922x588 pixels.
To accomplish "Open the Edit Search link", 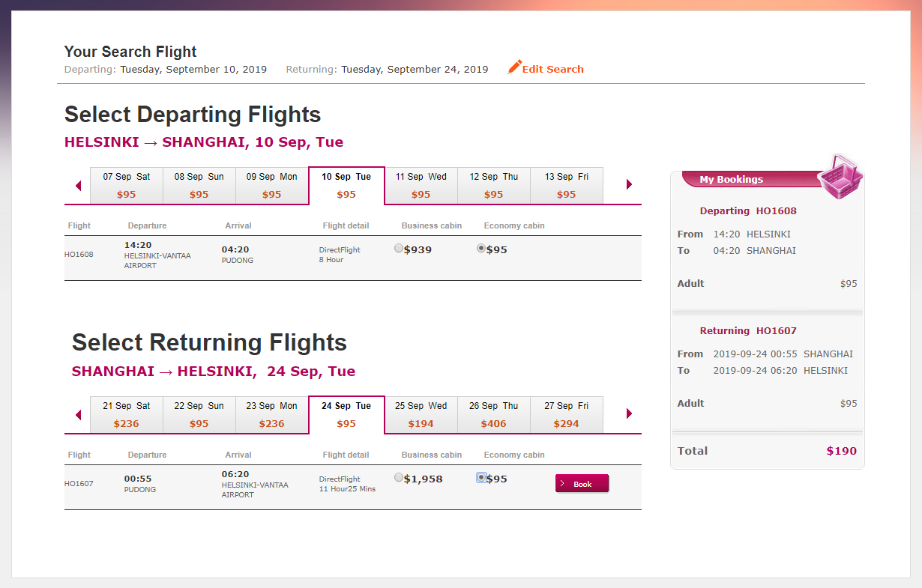I will (x=553, y=69).
